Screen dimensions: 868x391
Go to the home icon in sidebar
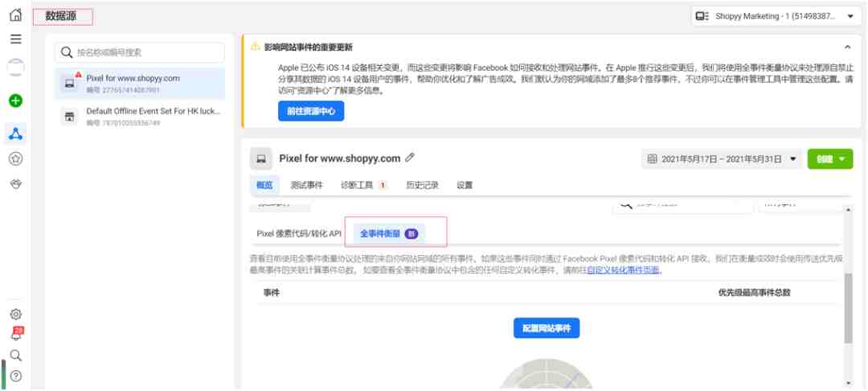pos(16,15)
